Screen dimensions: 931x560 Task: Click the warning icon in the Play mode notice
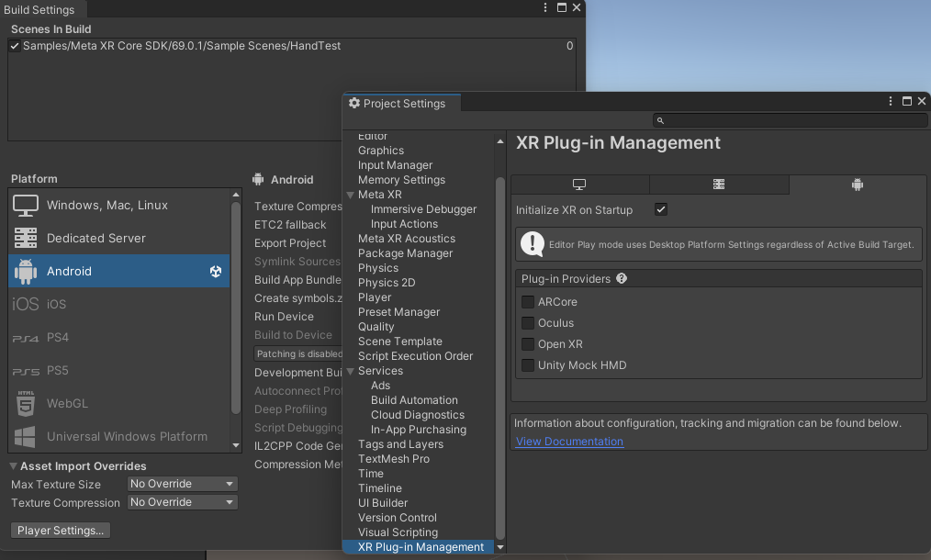pos(533,243)
